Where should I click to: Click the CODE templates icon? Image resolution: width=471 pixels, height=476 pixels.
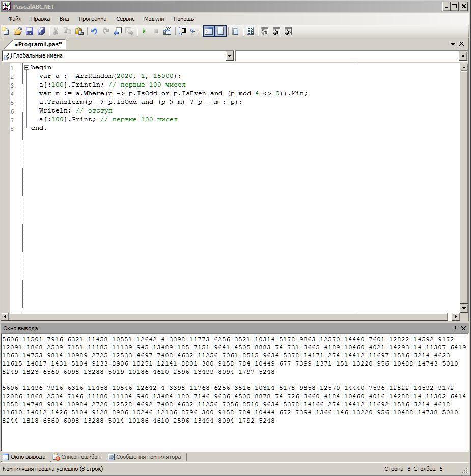point(250,31)
